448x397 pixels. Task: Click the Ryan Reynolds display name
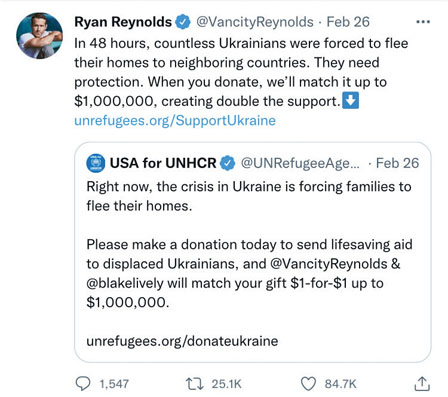point(123,22)
